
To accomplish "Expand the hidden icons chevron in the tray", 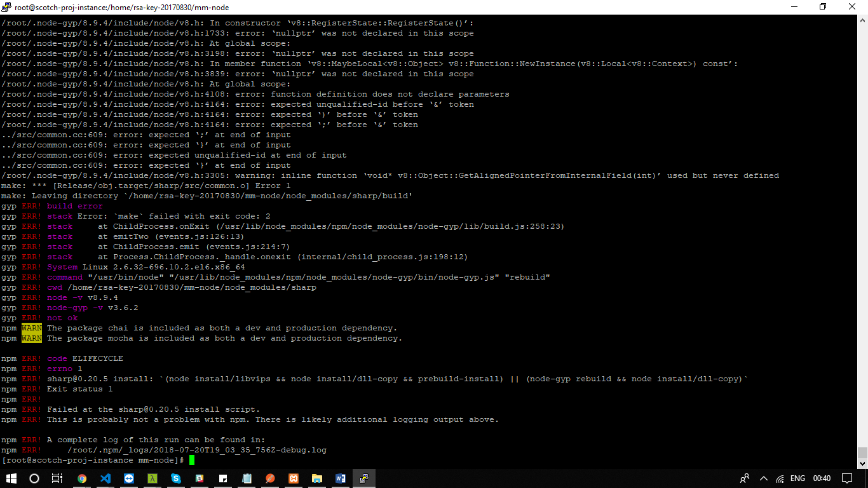I will click(764, 478).
